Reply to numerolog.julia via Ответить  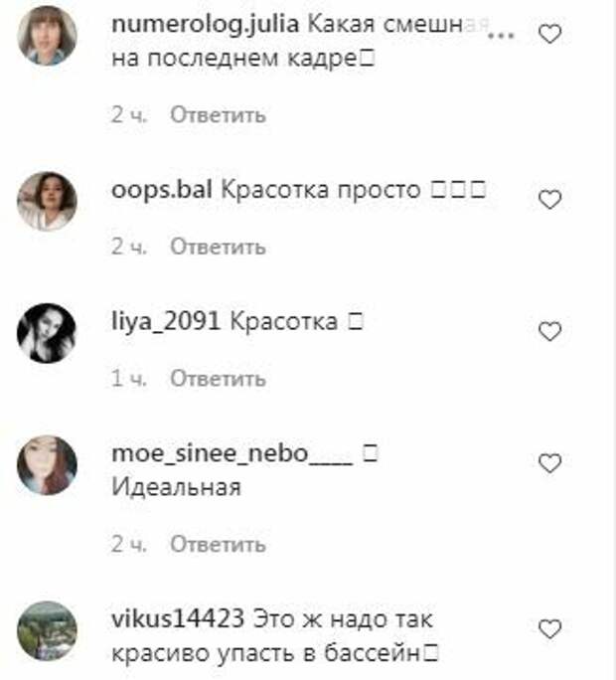(x=218, y=115)
